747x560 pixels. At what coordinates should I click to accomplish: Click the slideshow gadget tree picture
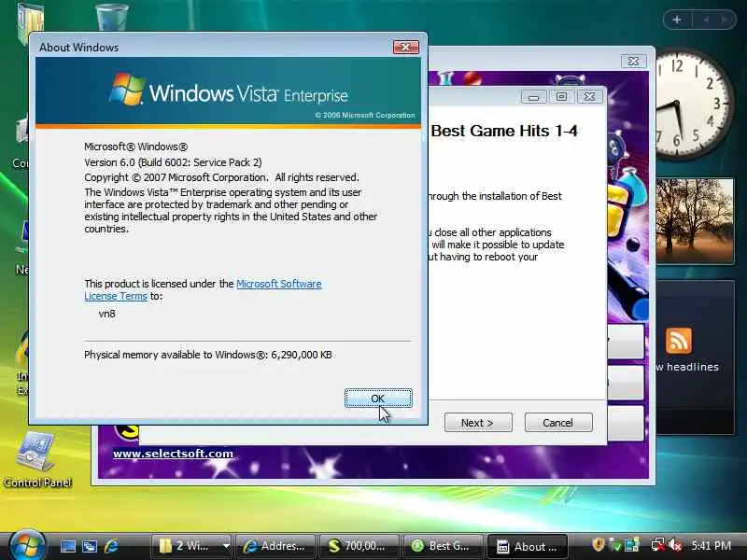695,221
